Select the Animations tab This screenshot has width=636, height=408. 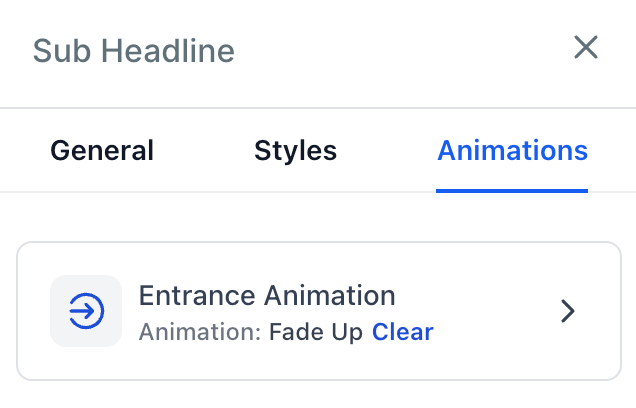click(x=512, y=151)
